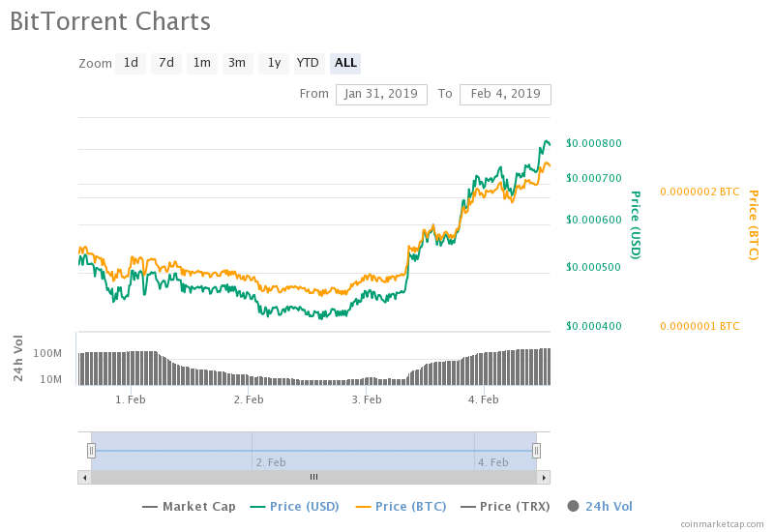This screenshot has height=532, width=774.
Task: Click the right navigator range handle
Action: (x=537, y=451)
